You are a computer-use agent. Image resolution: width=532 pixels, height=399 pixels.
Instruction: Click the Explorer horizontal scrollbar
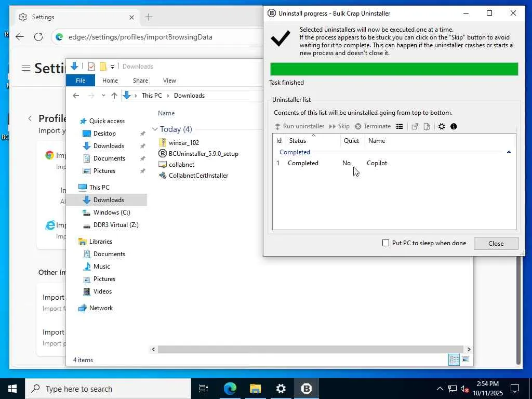tap(311, 349)
